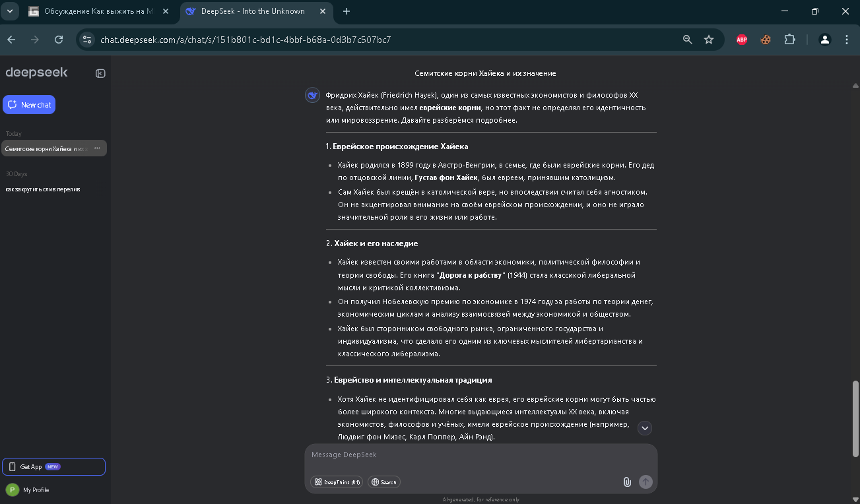
Task: Bookmark this page with the star icon
Action: point(709,40)
